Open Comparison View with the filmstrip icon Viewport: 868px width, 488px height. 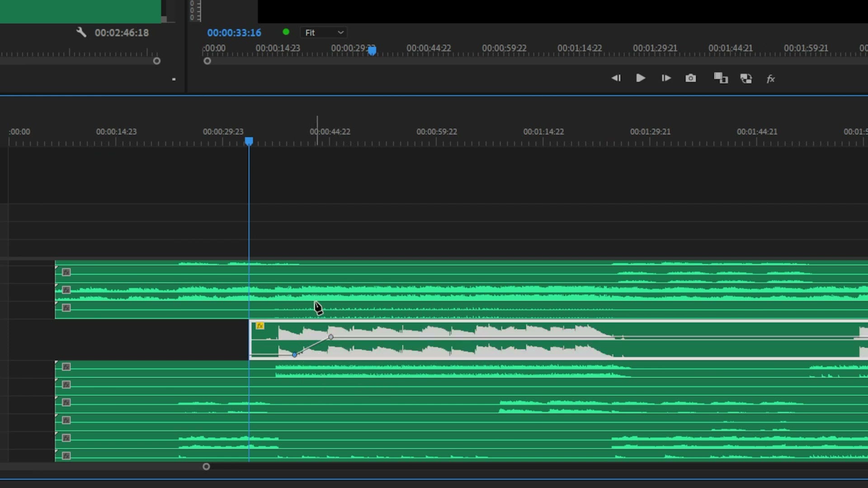pyautogui.click(x=721, y=78)
